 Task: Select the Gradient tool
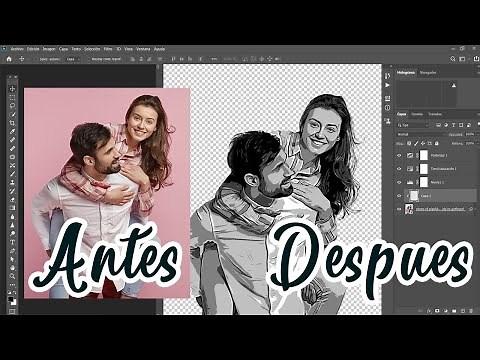click(12, 208)
